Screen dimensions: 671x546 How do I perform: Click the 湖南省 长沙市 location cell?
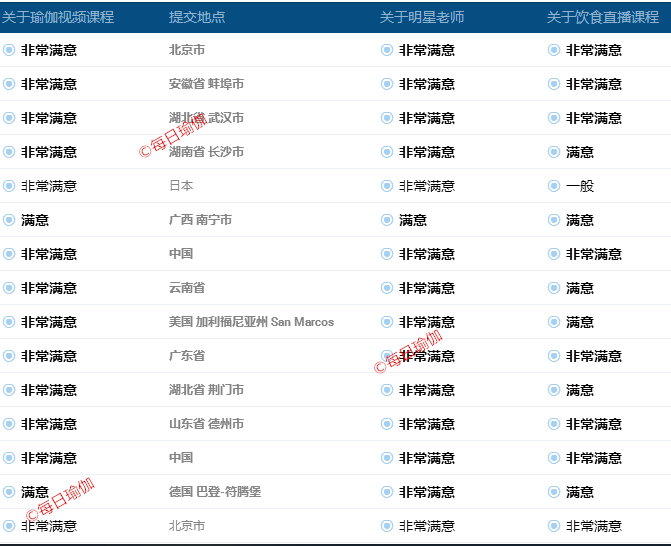(206, 152)
